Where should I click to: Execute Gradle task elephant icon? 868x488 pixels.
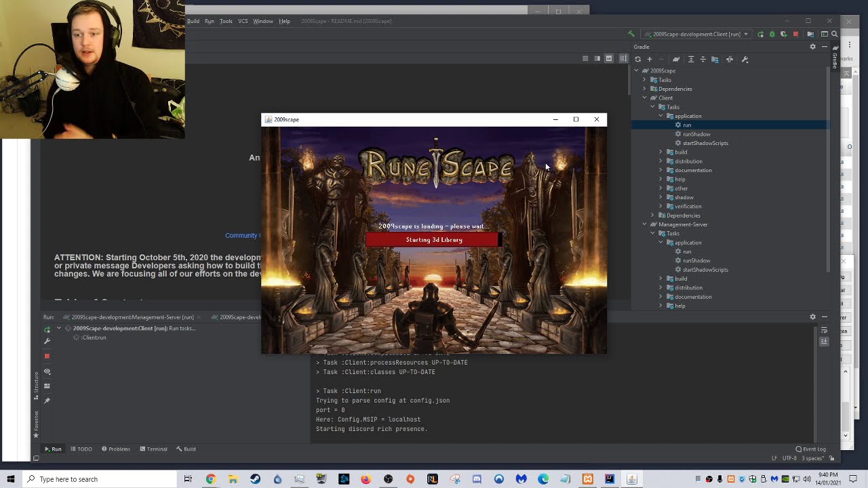pos(676,60)
